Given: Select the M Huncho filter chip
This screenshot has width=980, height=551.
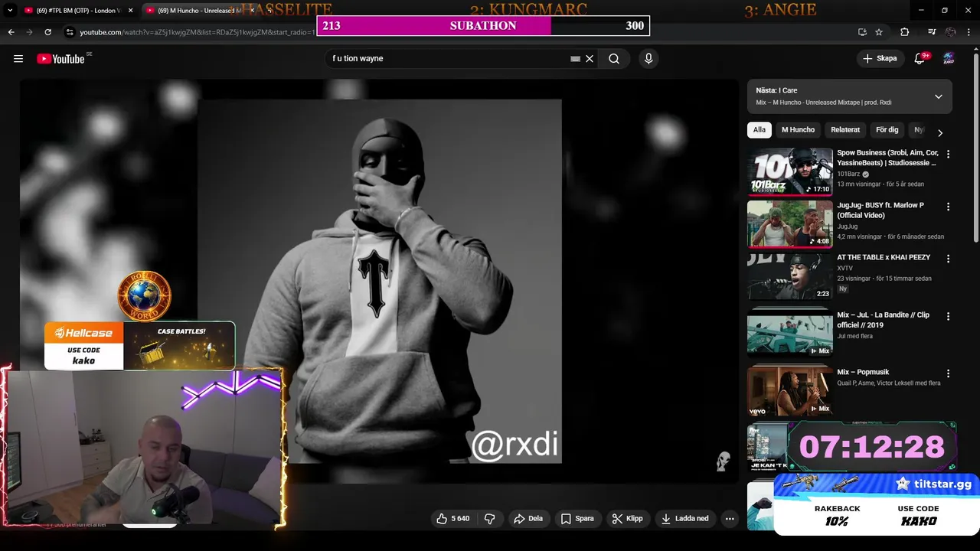Looking at the screenshot, I should 798,130.
